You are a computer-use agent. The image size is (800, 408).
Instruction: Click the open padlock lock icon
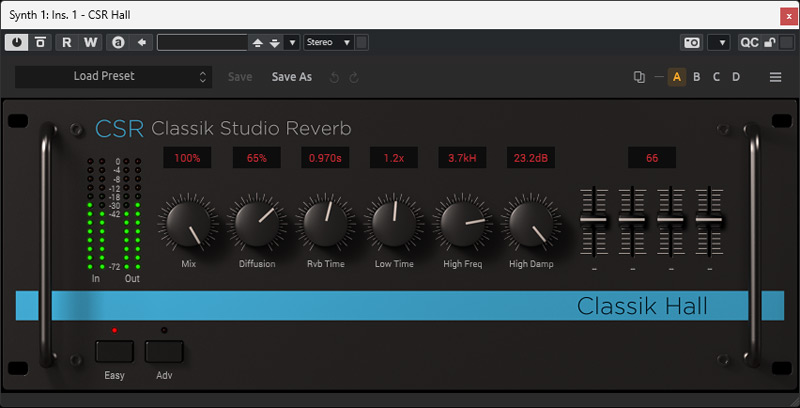coord(771,42)
